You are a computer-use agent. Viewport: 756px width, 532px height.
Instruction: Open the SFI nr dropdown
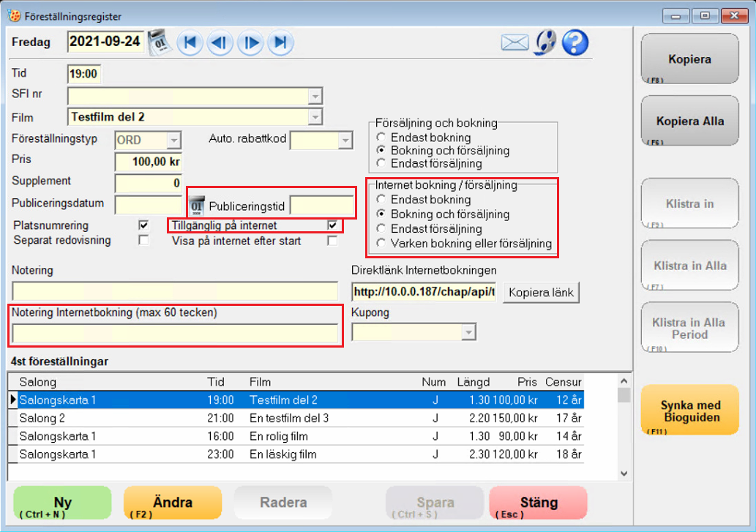click(315, 96)
